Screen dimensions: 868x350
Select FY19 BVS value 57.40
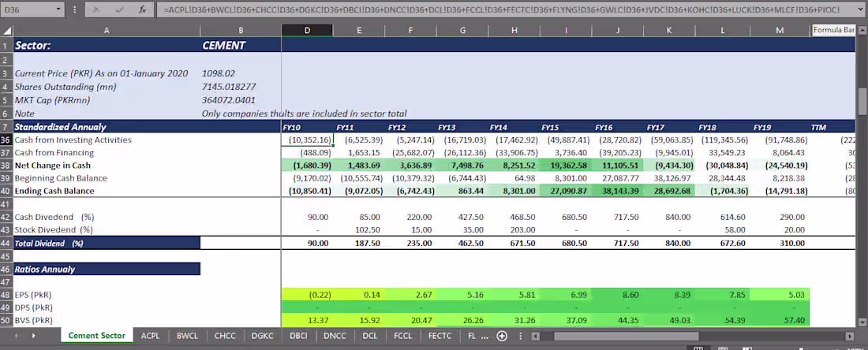(x=780, y=321)
